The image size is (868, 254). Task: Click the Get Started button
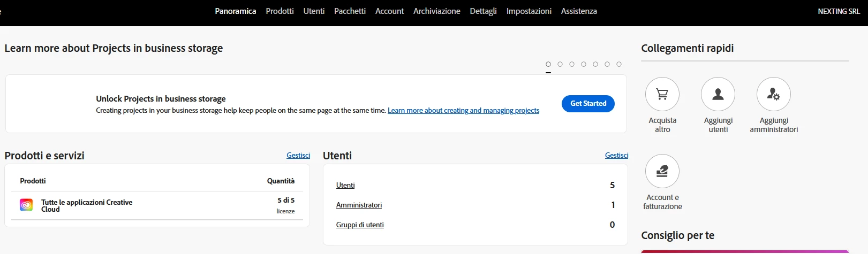[x=588, y=104]
